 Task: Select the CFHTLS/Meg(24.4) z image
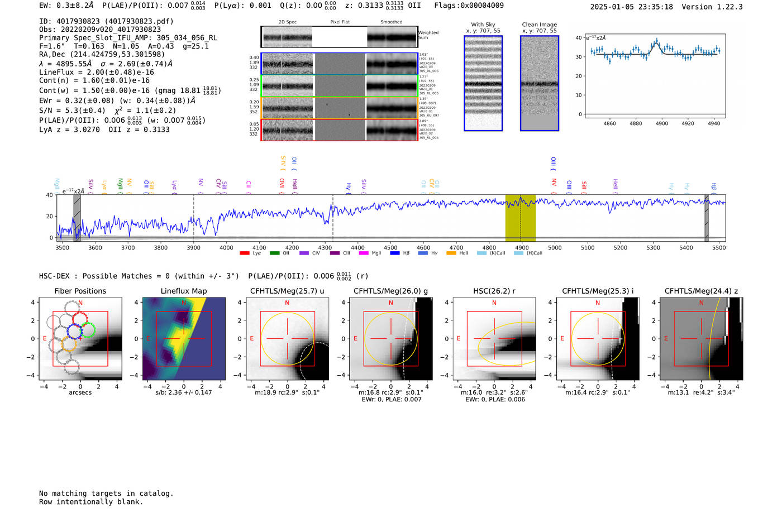click(702, 339)
